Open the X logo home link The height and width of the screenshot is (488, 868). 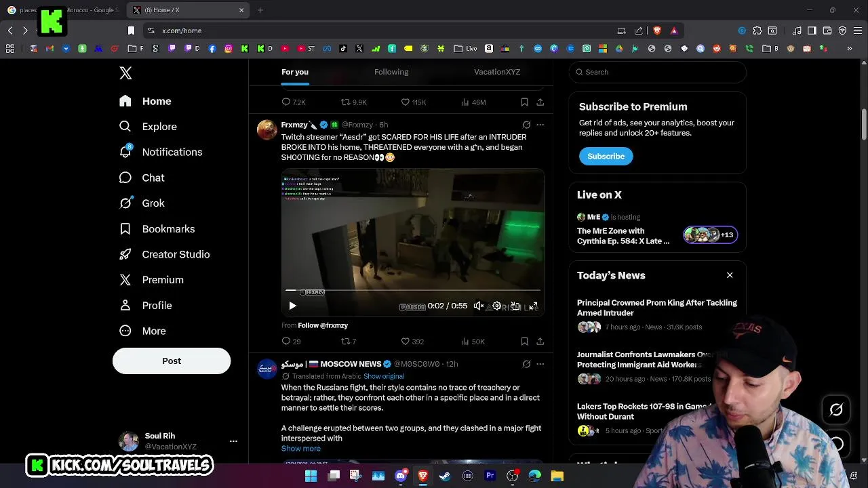[x=125, y=73]
